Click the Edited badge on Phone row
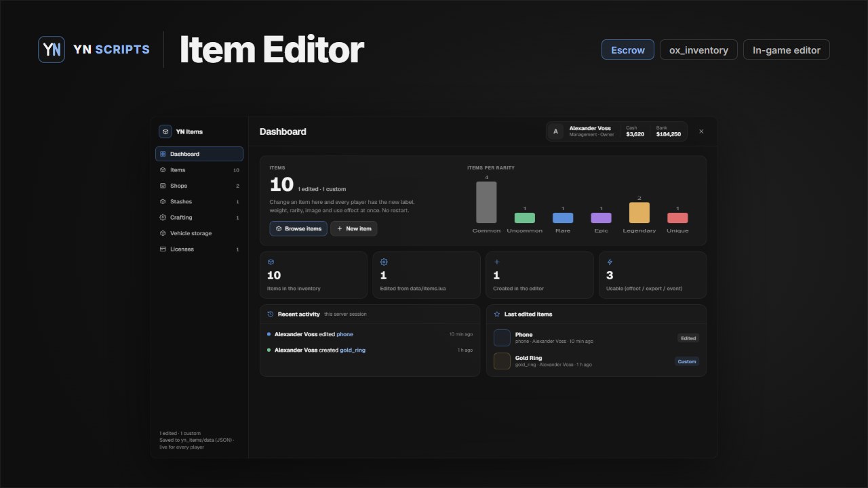Image resolution: width=868 pixels, height=488 pixels. point(688,338)
